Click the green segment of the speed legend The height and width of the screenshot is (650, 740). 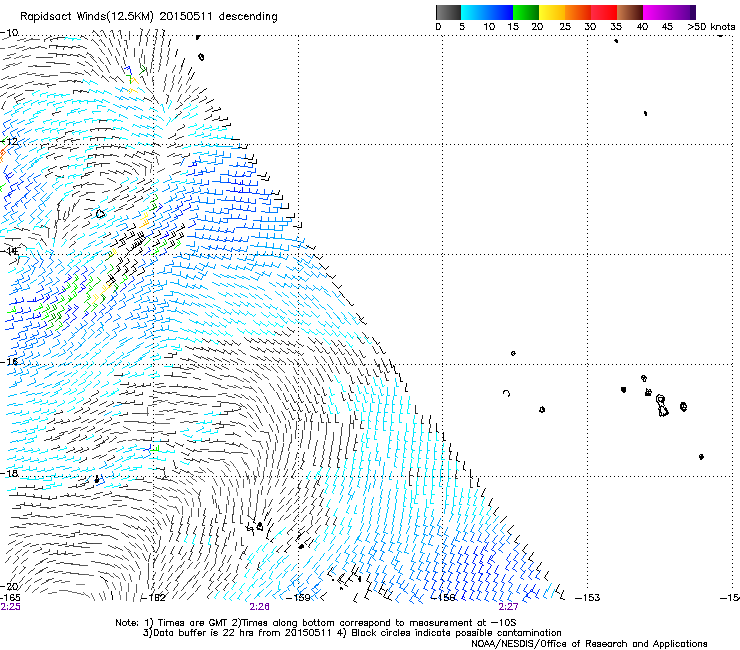tap(526, 12)
